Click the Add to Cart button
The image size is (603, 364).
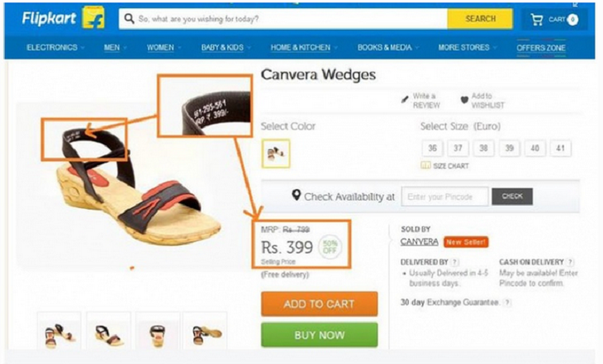[320, 304]
